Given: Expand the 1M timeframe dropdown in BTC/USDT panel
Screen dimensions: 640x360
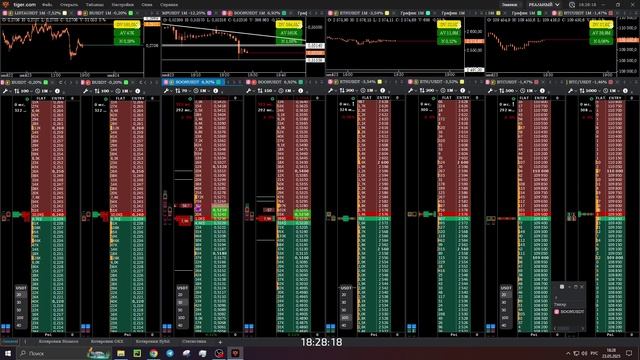Looking at the screenshot, I should [611, 91].
